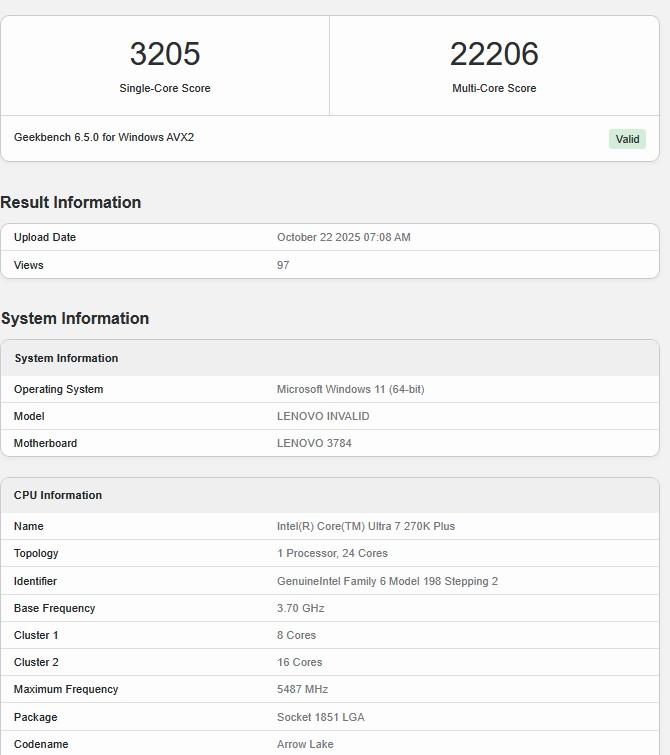The width and height of the screenshot is (670, 755).
Task: Click the bold System Information table header
Action: click(x=66, y=358)
